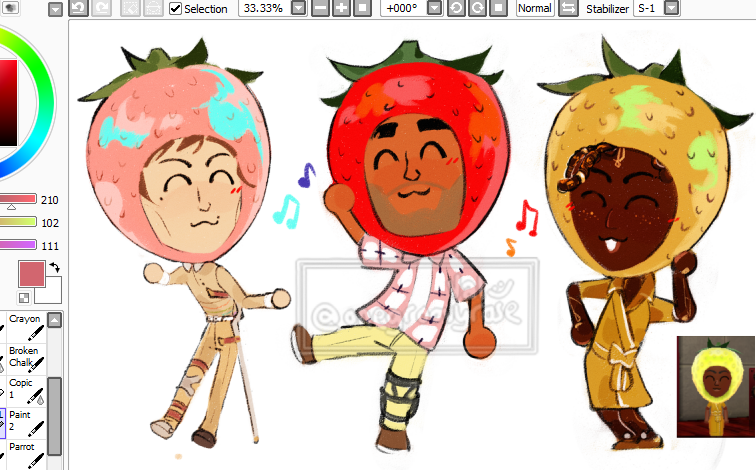756x470 pixels.
Task: Open the zoom percentage dropdown
Action: click(x=299, y=8)
